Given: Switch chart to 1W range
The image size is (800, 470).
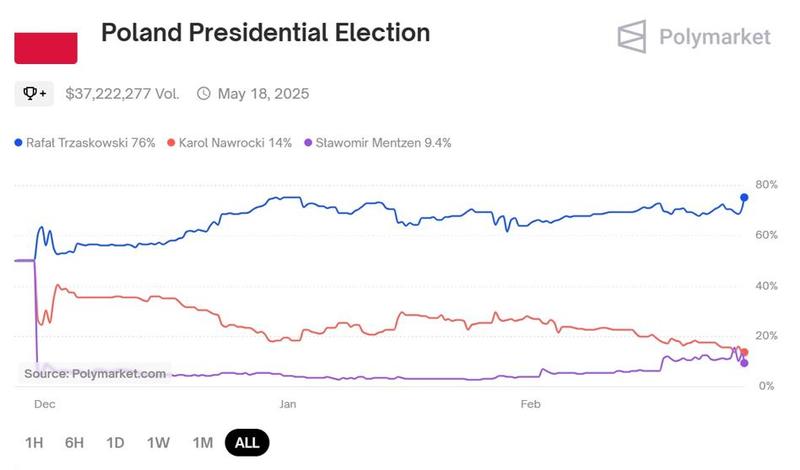Looking at the screenshot, I should point(158,442).
